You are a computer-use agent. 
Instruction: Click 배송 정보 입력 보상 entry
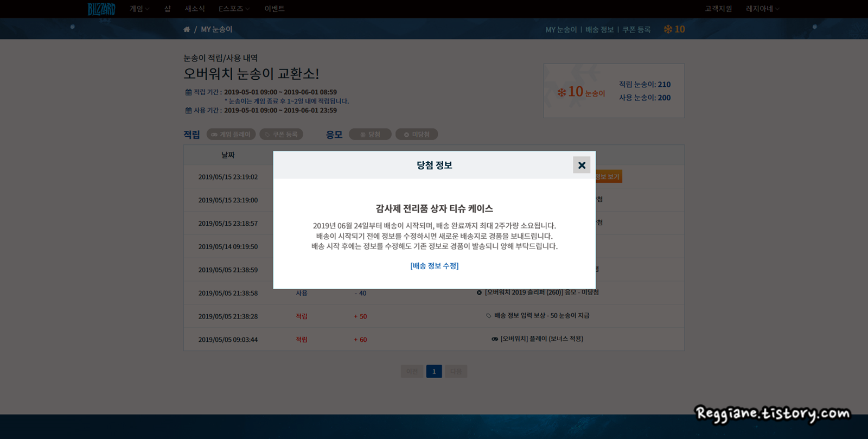538,316
